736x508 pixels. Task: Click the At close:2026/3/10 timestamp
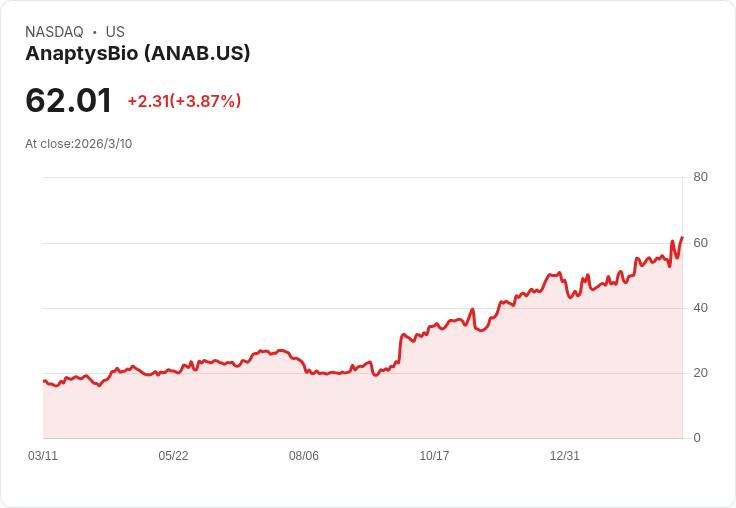click(x=78, y=144)
